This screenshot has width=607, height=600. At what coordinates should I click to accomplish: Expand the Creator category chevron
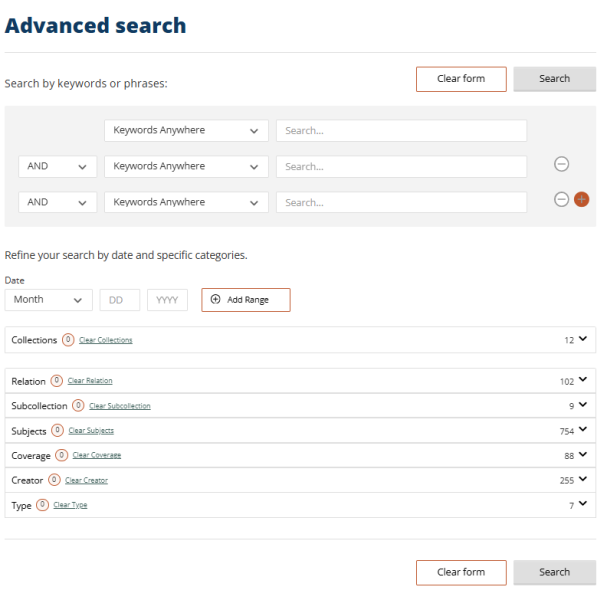(583, 479)
